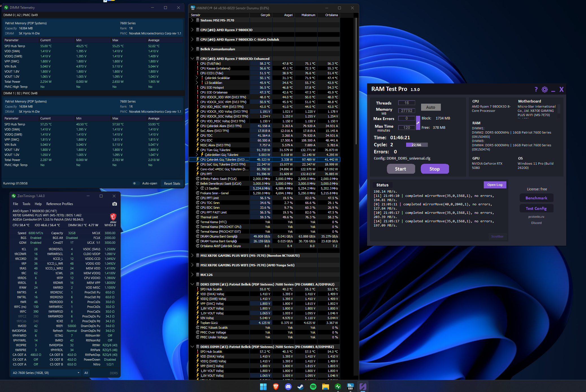Open the Help menu in ZenTimings

[38, 204]
